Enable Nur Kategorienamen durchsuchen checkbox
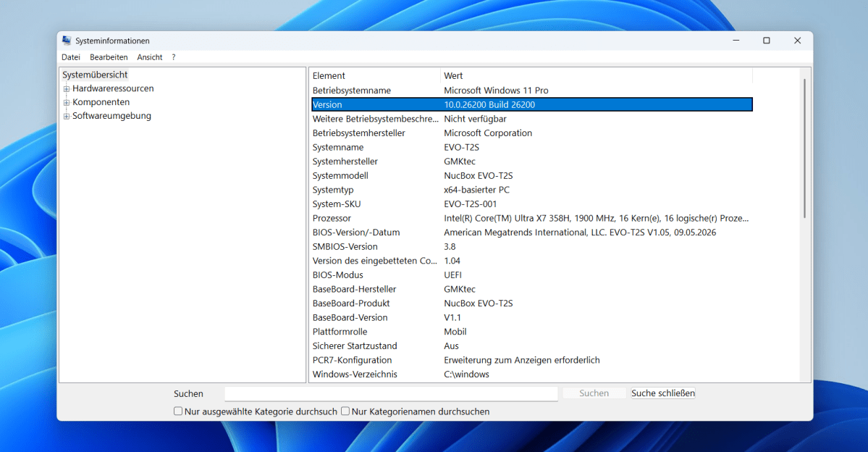 (345, 411)
